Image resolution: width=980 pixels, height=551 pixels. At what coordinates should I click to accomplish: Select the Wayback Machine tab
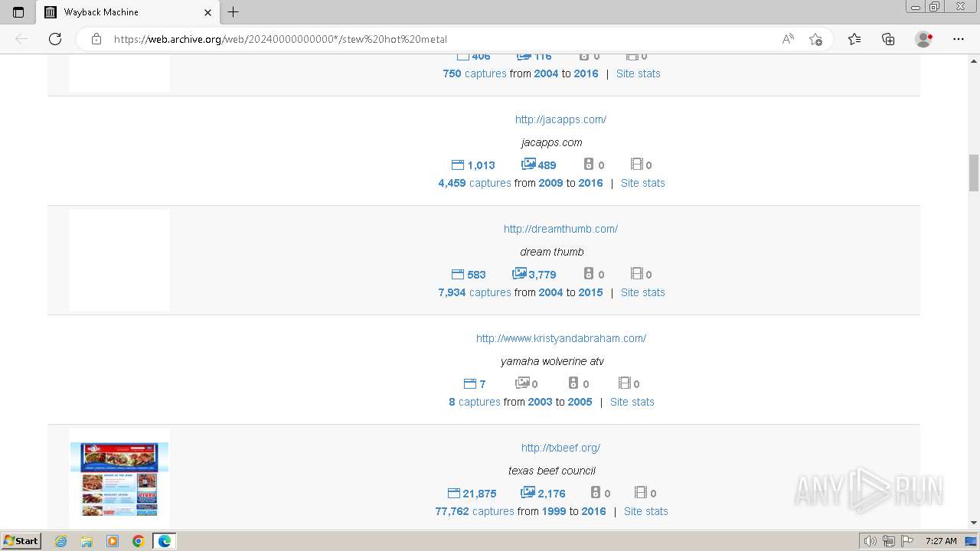pos(128,12)
